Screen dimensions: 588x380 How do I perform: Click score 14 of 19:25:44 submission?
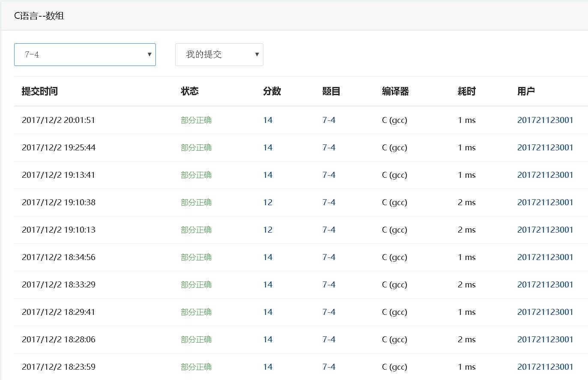[268, 147]
